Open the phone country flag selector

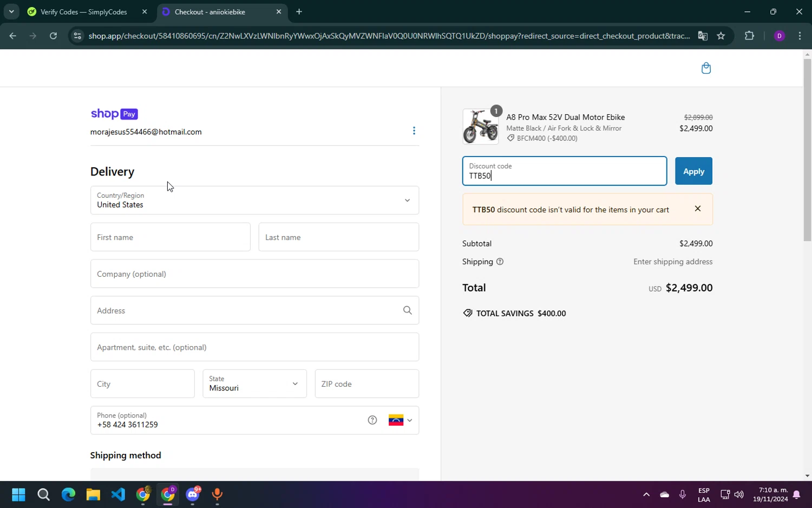click(401, 420)
